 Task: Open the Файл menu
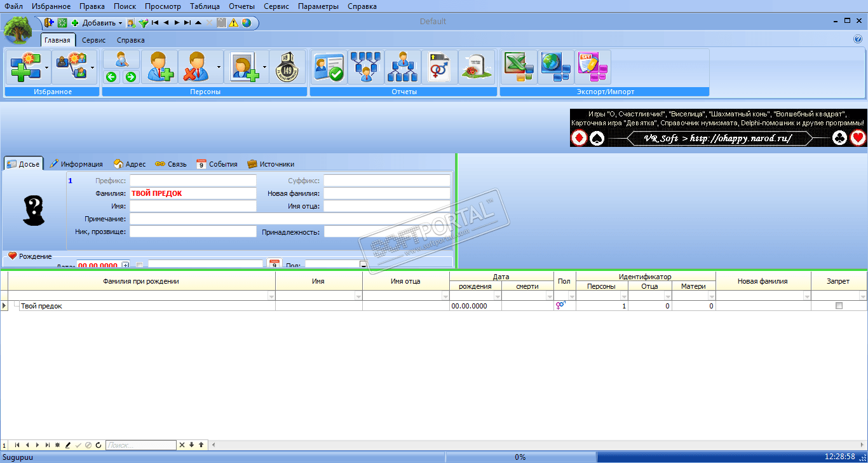coord(13,6)
